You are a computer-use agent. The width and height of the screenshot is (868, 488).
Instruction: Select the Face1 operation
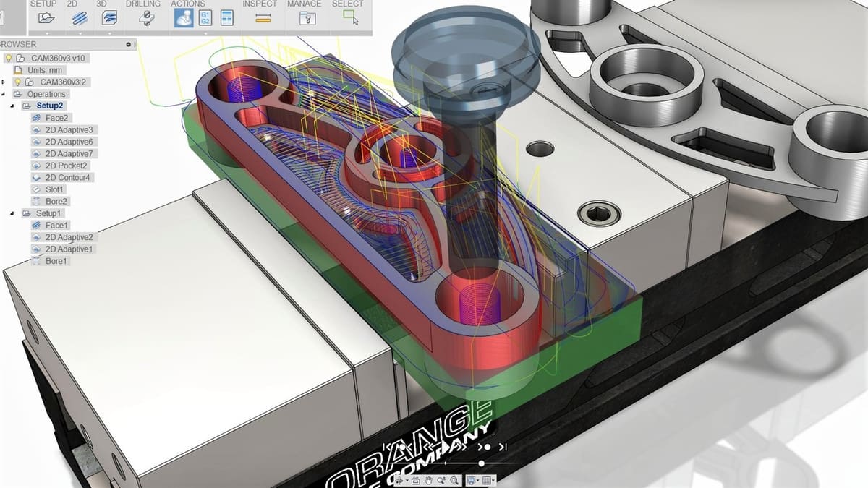[x=56, y=225]
